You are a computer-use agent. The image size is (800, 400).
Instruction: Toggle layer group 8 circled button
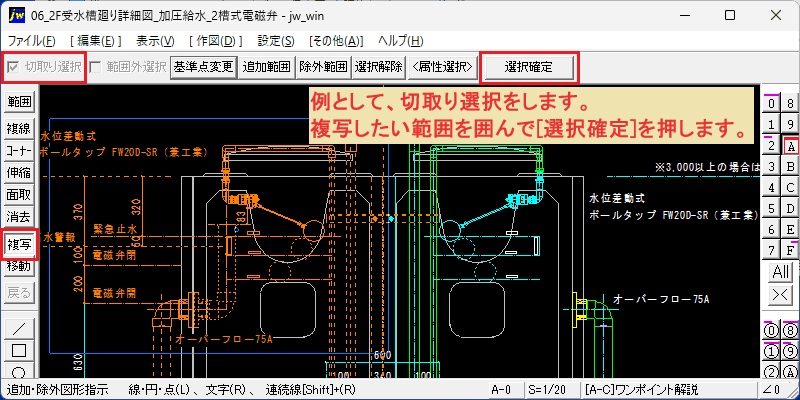pyautogui.click(x=790, y=331)
